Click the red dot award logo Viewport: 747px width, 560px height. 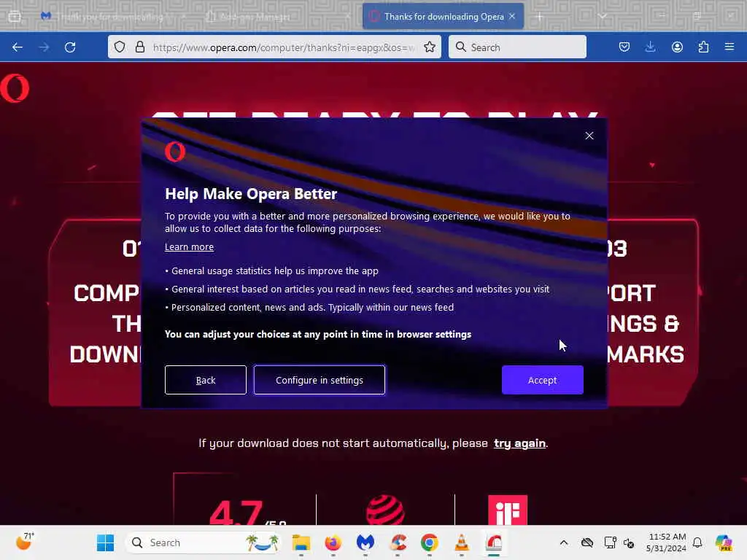click(385, 510)
